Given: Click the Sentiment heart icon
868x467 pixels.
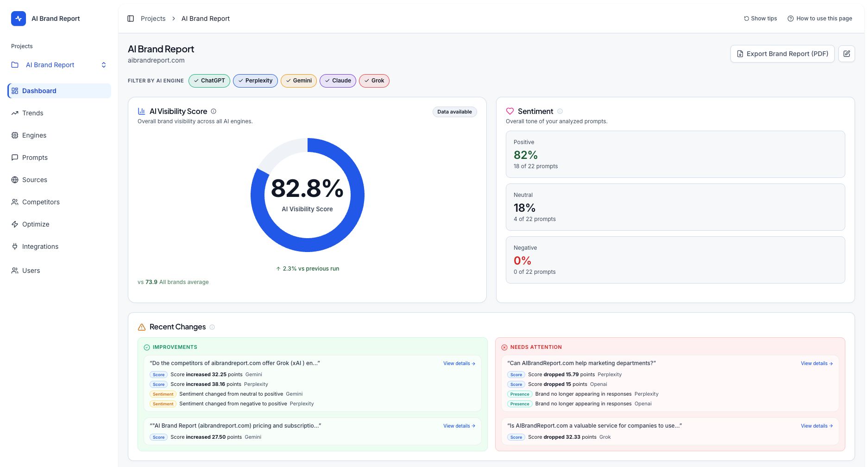Looking at the screenshot, I should [510, 111].
